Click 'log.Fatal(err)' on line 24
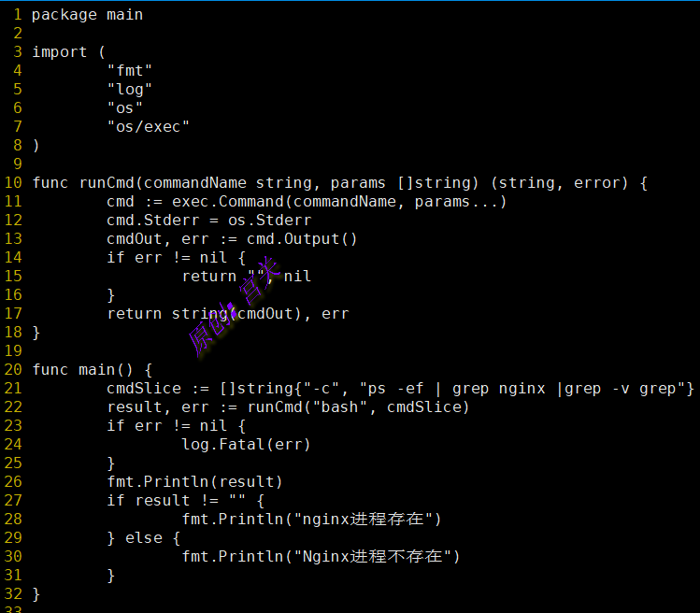Screen dimensions: 700x613 pos(246,445)
